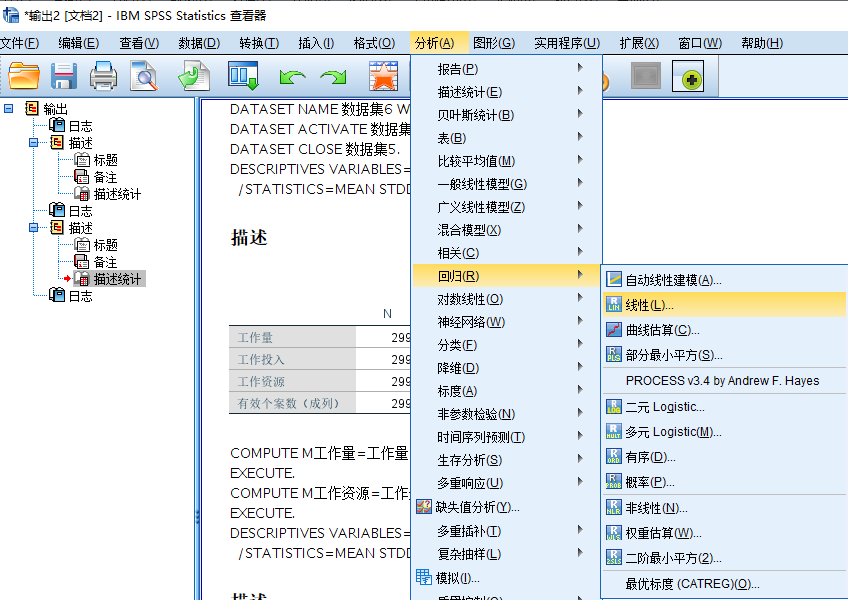The width and height of the screenshot is (848, 600).
Task: Open the 编辑(E) menu
Action: pyautogui.click(x=78, y=43)
